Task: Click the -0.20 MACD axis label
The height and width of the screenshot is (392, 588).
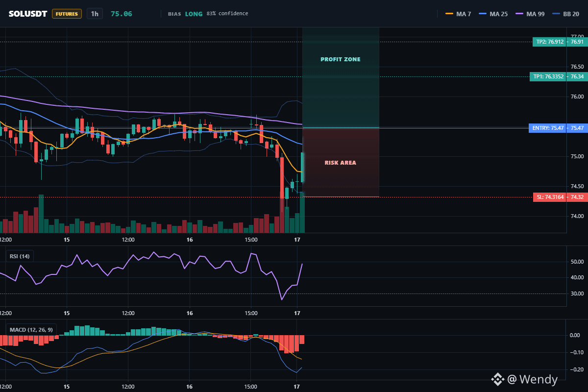Action: click(577, 369)
